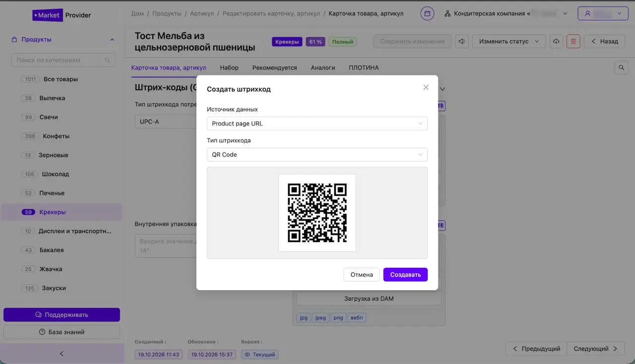Open the Тип штрихкода QR Code dropdown

pos(317,155)
